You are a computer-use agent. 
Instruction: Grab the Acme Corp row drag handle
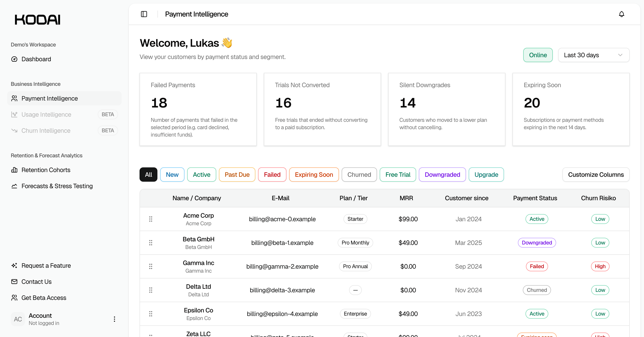click(x=151, y=219)
